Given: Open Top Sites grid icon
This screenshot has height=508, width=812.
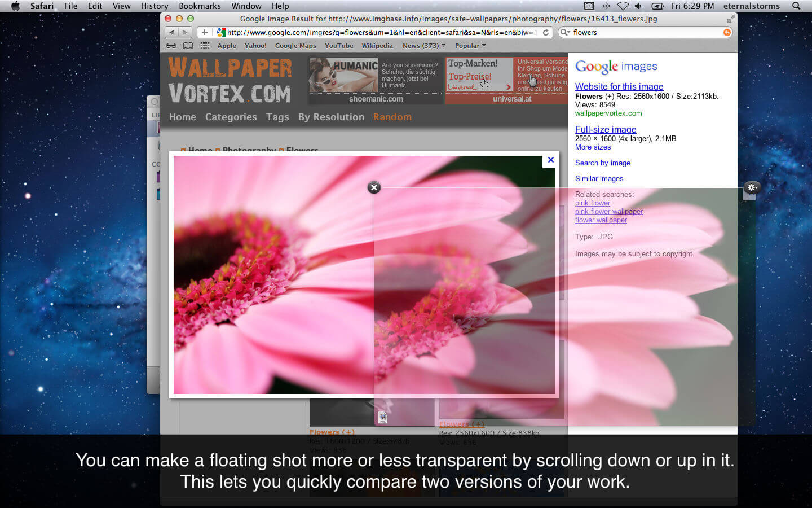Looking at the screenshot, I should pos(205,46).
